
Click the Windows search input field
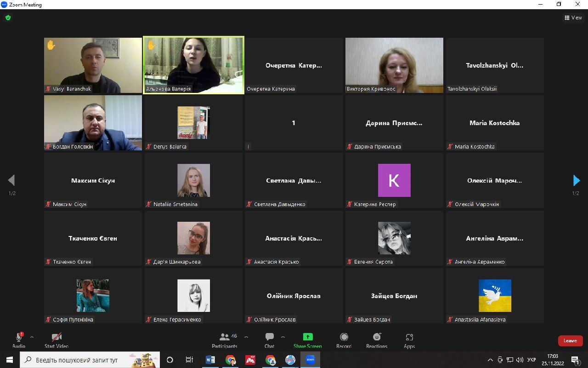[x=90, y=360]
